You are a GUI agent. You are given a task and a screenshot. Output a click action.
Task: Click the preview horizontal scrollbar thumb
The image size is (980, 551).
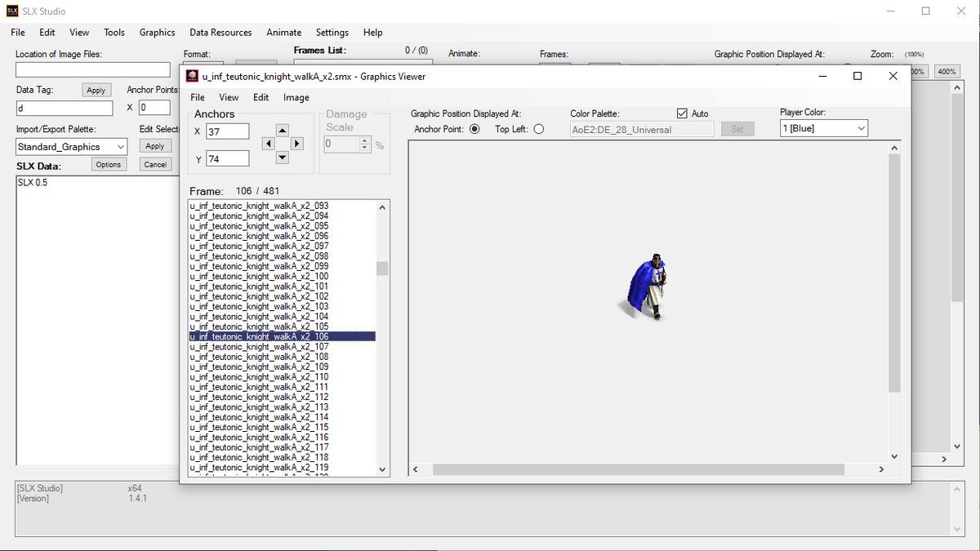pyautogui.click(x=638, y=469)
